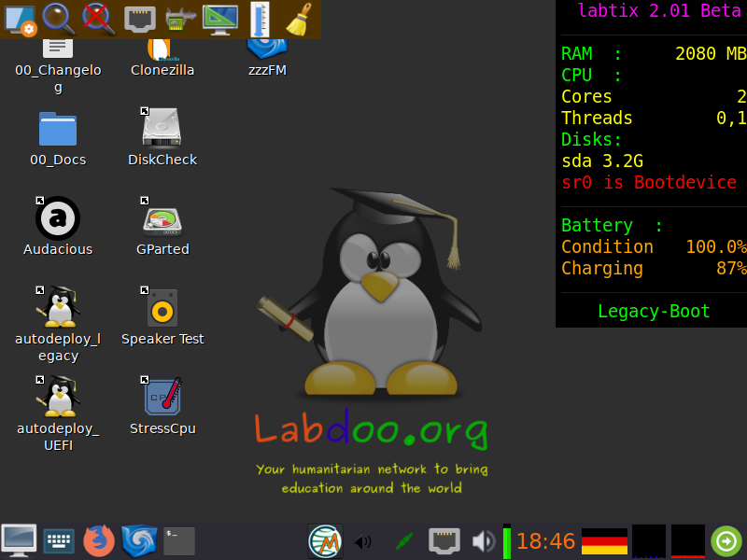Image resolution: width=747 pixels, height=560 pixels.
Task: Open the thermometer temperature icon
Action: pos(260,20)
